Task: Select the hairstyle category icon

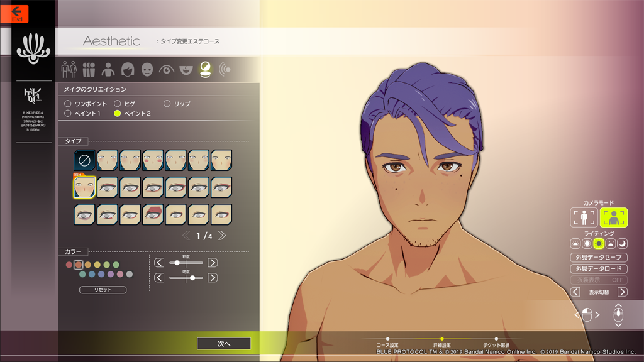Action: [128, 69]
